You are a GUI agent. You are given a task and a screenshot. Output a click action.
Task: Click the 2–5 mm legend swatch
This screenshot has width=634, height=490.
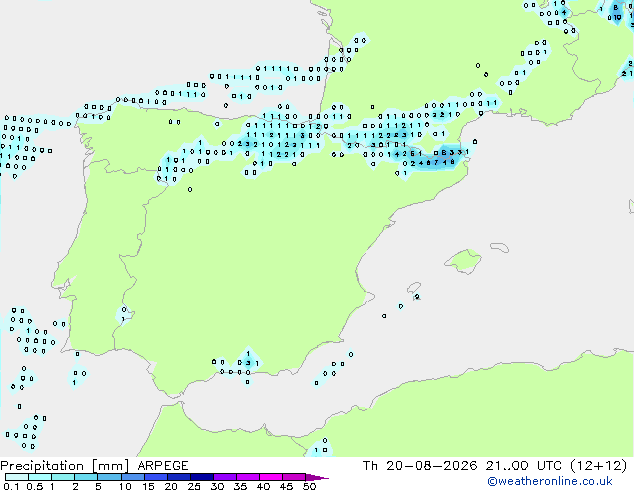pos(86,477)
